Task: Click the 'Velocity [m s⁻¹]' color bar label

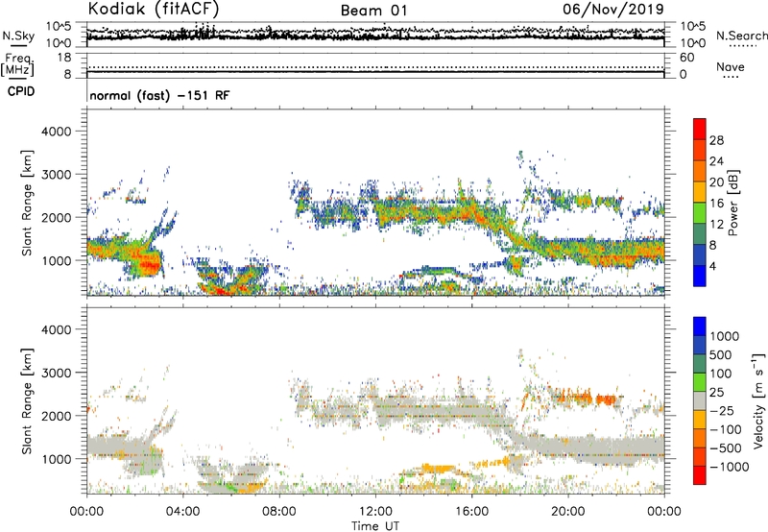Action: coord(758,400)
